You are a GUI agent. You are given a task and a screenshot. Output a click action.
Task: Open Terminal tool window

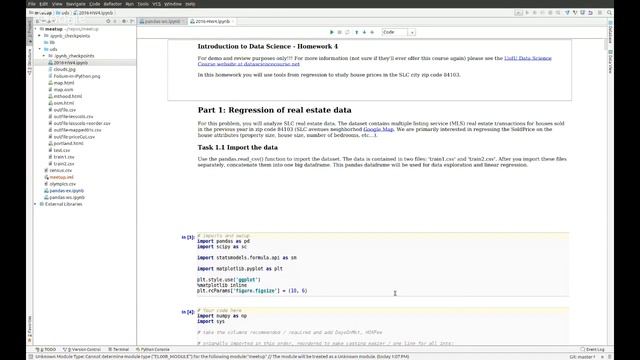(119, 349)
